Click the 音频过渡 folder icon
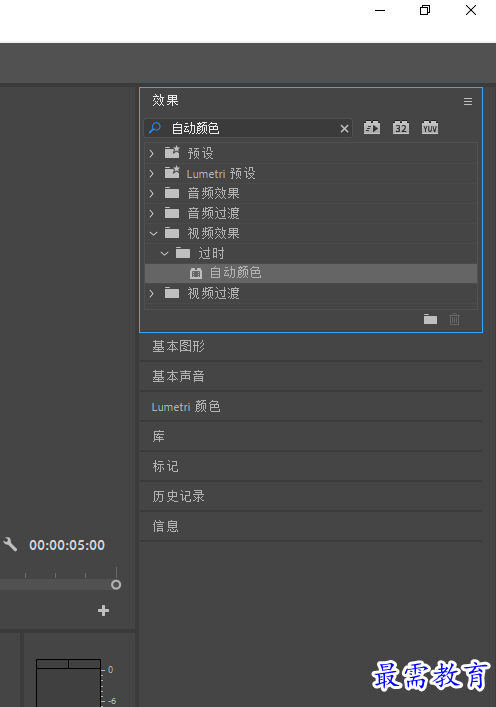 pyautogui.click(x=172, y=213)
